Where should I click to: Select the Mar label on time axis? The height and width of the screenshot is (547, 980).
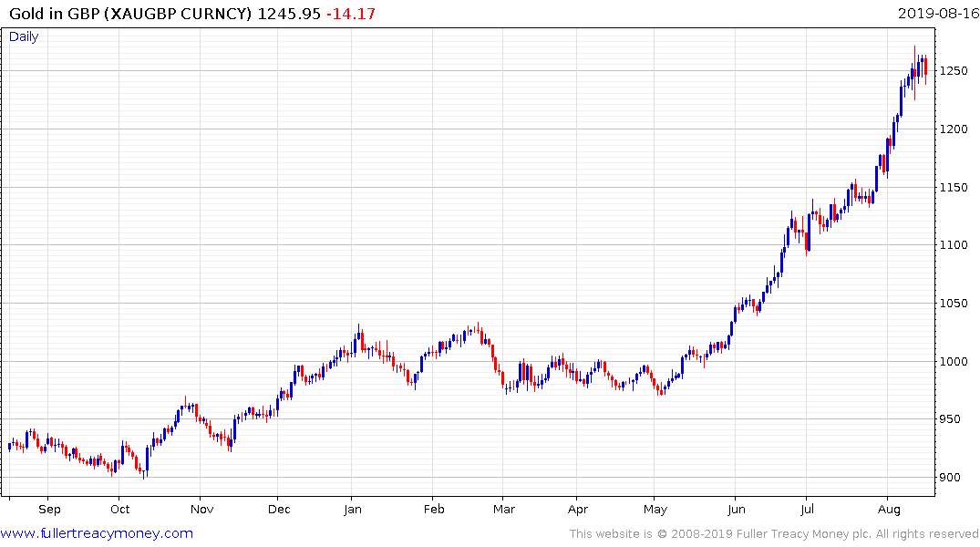[504, 509]
